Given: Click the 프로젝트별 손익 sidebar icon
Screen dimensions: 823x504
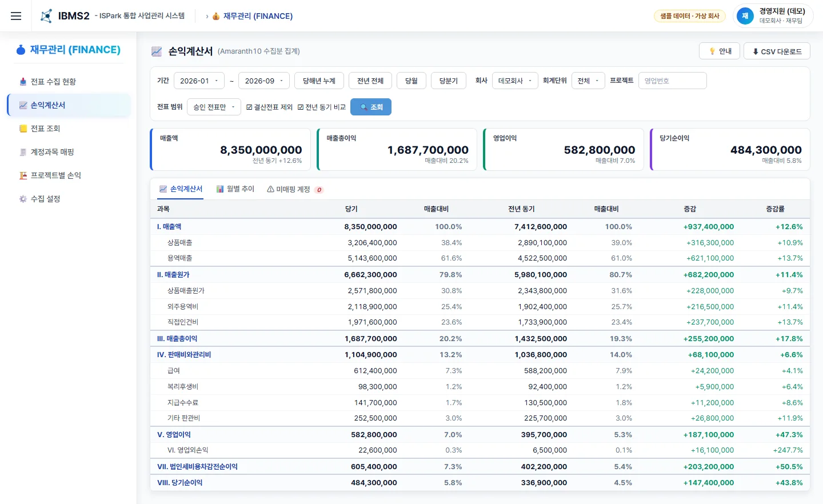Looking at the screenshot, I should tap(23, 175).
